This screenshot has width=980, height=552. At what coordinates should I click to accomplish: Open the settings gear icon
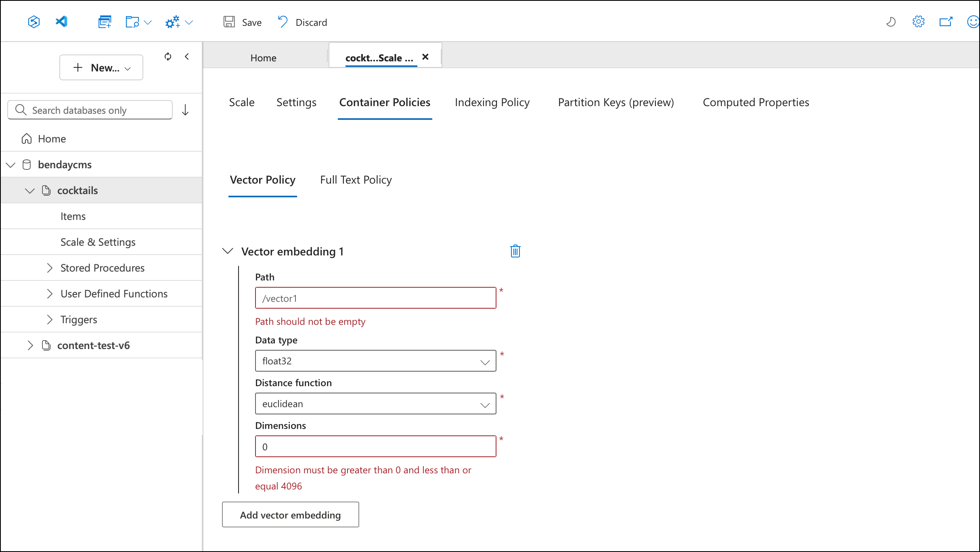point(918,22)
